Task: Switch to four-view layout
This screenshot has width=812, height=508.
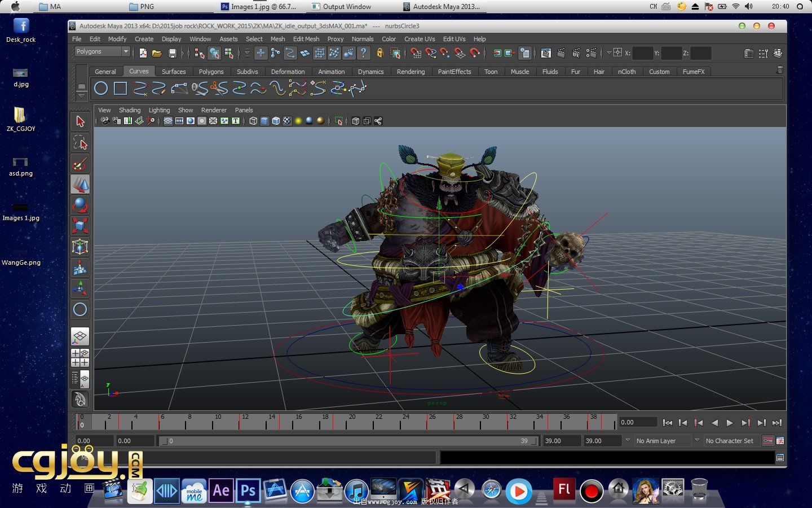Action: pyautogui.click(x=80, y=358)
